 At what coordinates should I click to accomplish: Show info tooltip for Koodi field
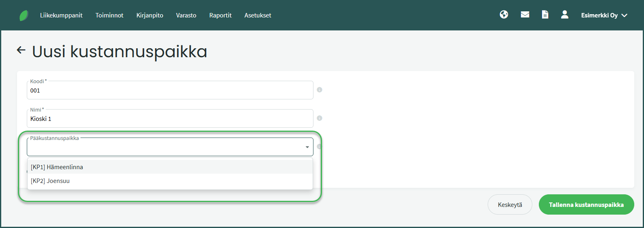click(x=320, y=90)
